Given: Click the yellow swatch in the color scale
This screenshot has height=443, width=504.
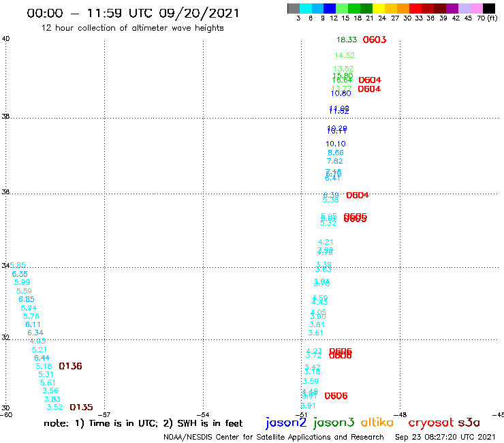Looking at the screenshot, I should point(379,8).
